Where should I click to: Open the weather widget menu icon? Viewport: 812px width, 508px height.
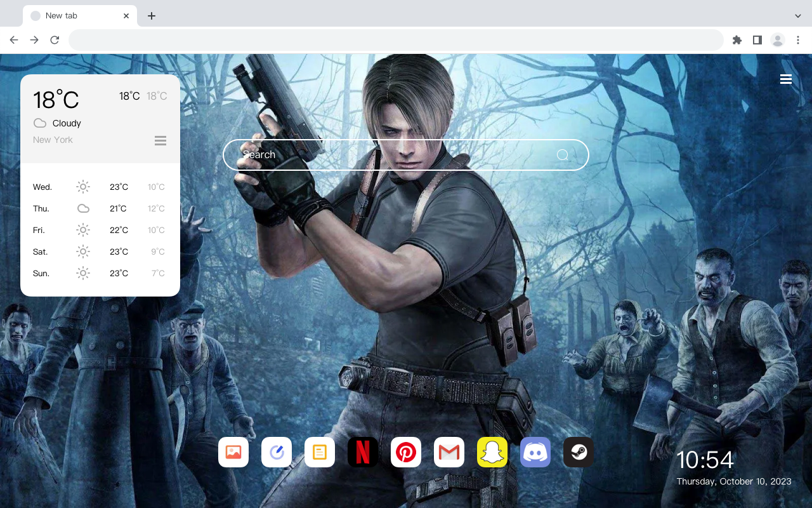point(160,140)
